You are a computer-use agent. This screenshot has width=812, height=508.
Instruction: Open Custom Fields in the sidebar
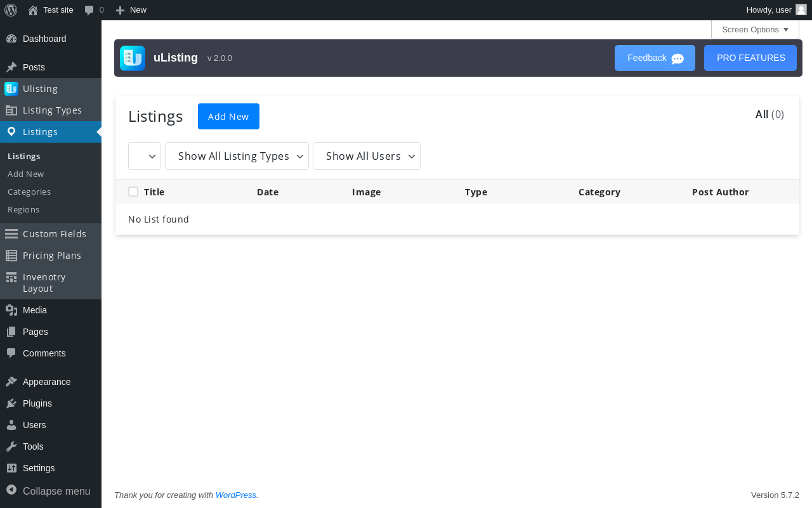54,234
